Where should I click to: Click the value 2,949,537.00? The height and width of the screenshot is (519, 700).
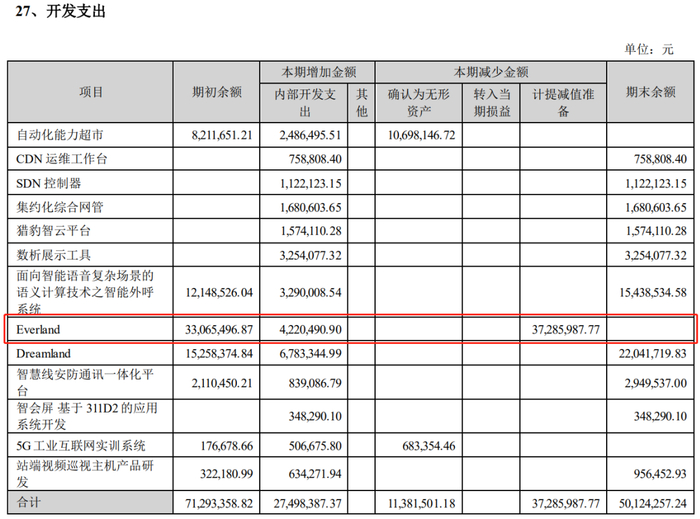pos(656,383)
